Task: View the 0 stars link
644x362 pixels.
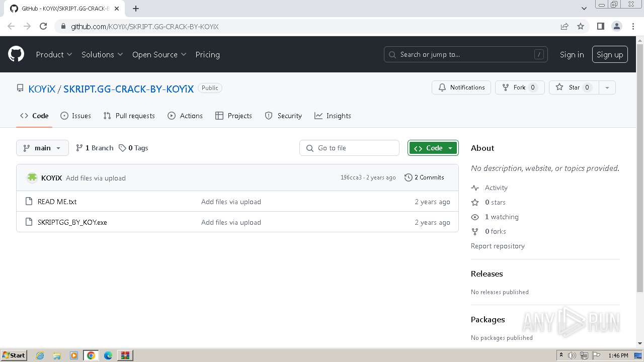Action: click(488, 202)
